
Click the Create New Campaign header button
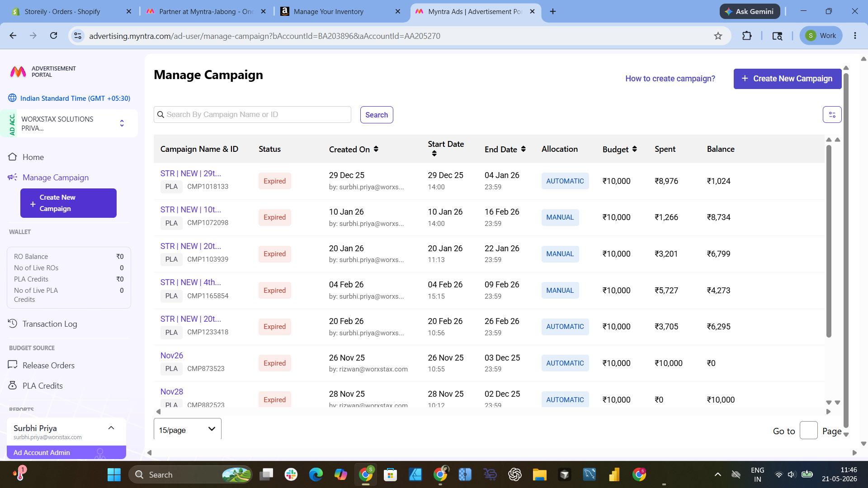pyautogui.click(x=787, y=79)
